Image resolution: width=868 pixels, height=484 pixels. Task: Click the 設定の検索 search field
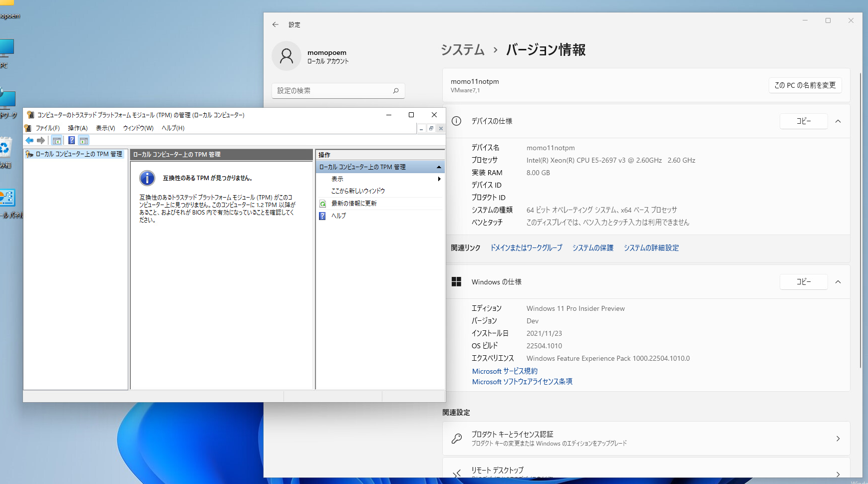click(x=338, y=91)
